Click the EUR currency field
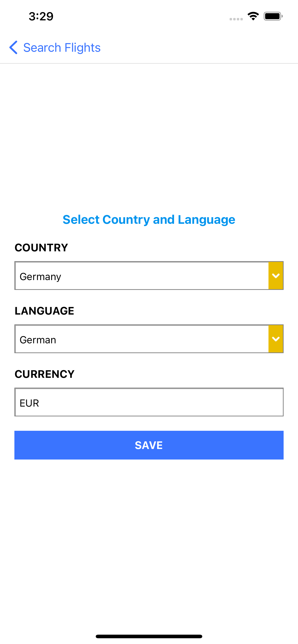This screenshot has height=644, width=298. (149, 402)
